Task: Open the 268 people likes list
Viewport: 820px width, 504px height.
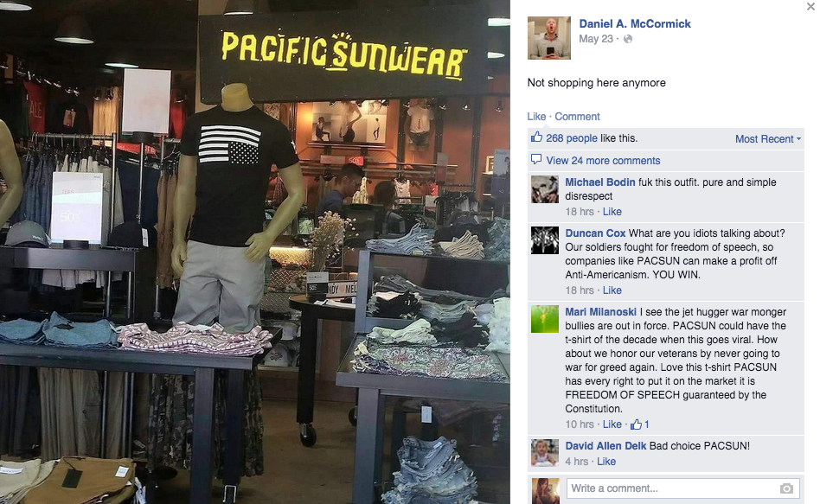Action: (572, 138)
